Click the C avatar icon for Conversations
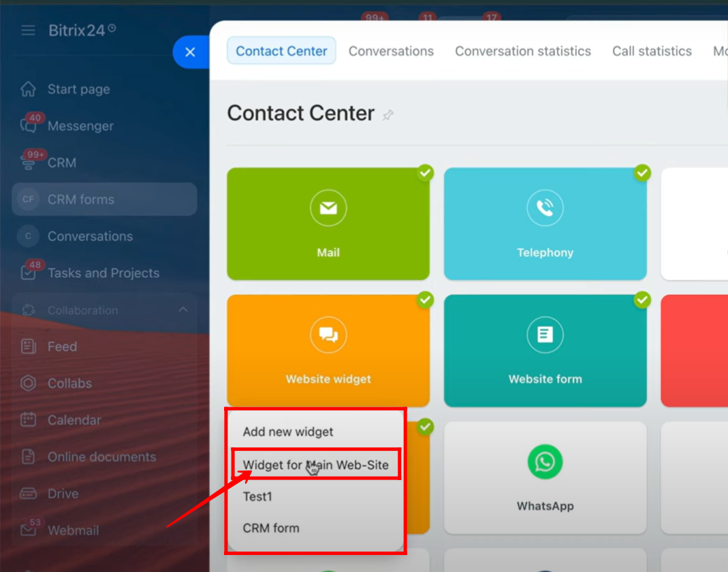This screenshot has height=572, width=728. coord(28,236)
